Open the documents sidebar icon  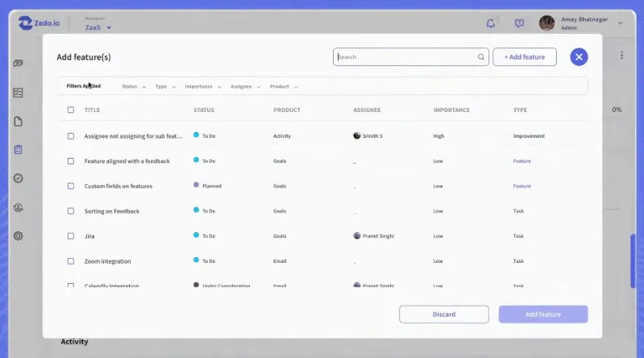point(18,121)
